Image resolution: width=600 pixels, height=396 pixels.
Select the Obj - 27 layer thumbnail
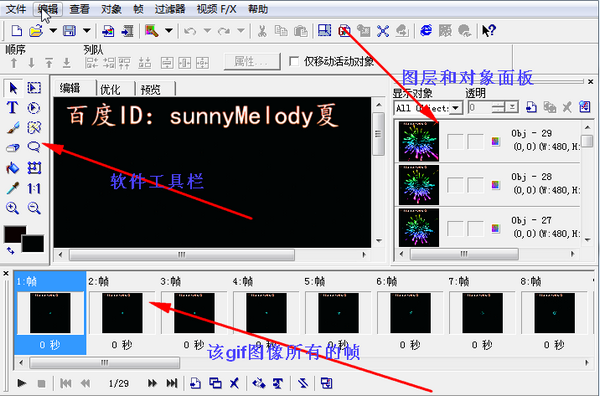[x=419, y=228]
